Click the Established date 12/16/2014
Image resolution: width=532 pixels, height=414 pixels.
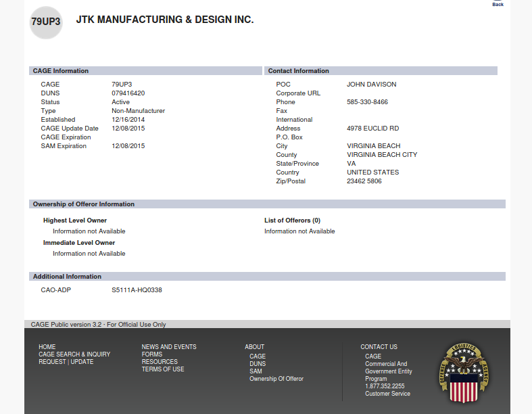(128, 120)
